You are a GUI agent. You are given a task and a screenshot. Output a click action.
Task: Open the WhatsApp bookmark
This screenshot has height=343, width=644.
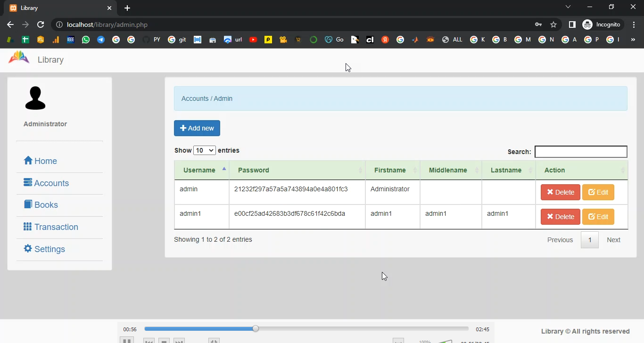click(85, 40)
